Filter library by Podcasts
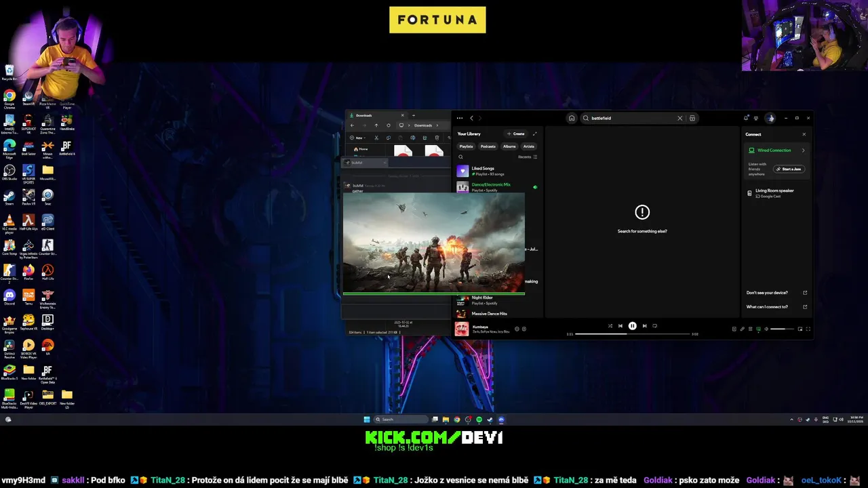This screenshot has width=868, height=488. (488, 146)
